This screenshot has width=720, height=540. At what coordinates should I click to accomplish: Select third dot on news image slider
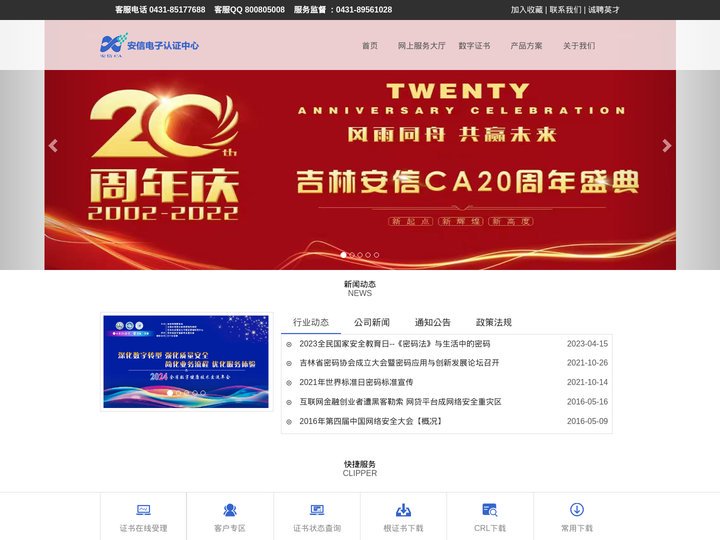click(186, 393)
